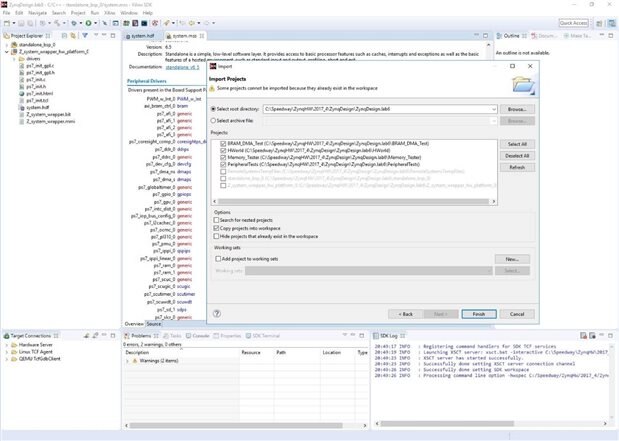
Task: Click the New toolbar icon
Action: tap(7, 22)
